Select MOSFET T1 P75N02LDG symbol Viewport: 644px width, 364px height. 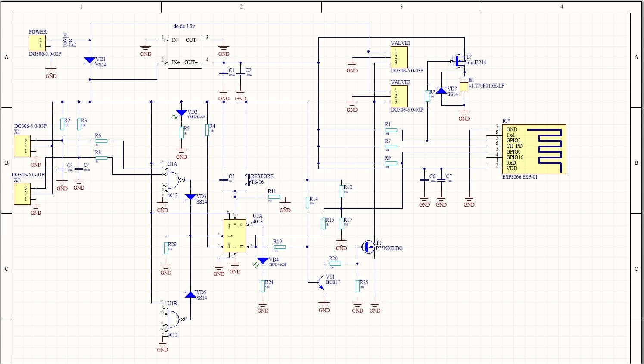(369, 247)
